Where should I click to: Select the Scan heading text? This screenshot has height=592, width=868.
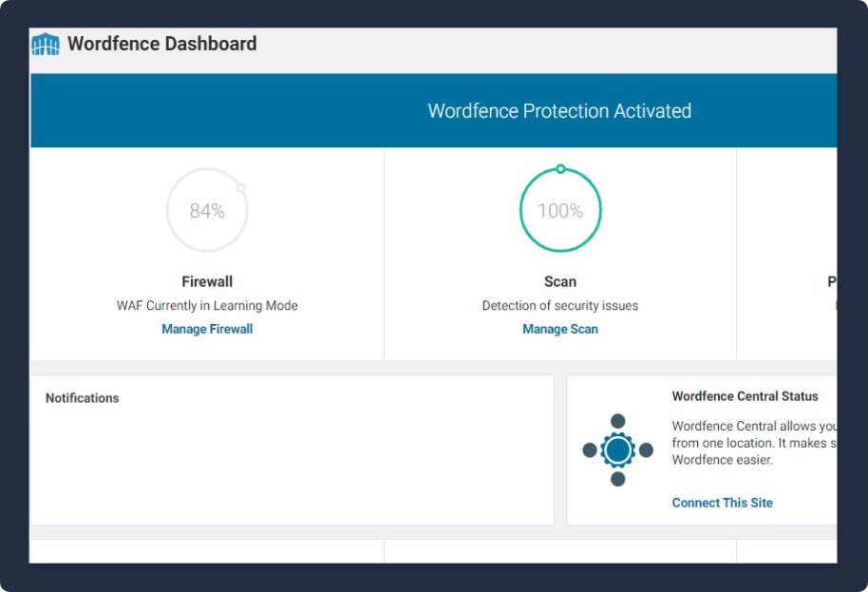(x=560, y=281)
